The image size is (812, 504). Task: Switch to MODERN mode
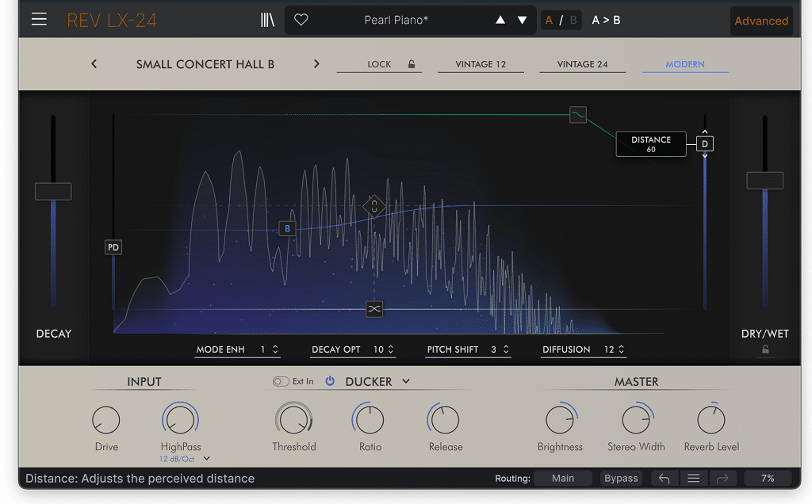click(685, 64)
